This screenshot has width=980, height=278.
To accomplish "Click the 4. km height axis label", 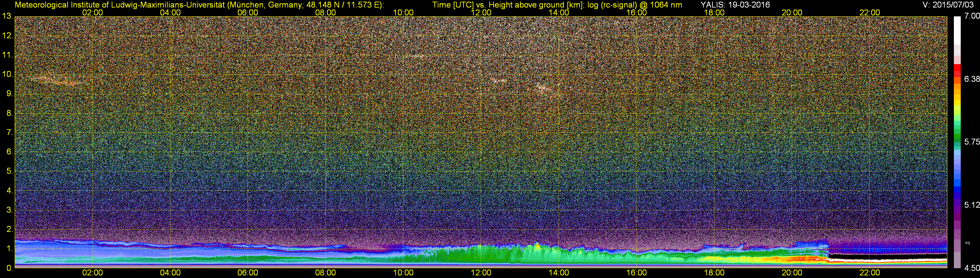I will pos(9,190).
